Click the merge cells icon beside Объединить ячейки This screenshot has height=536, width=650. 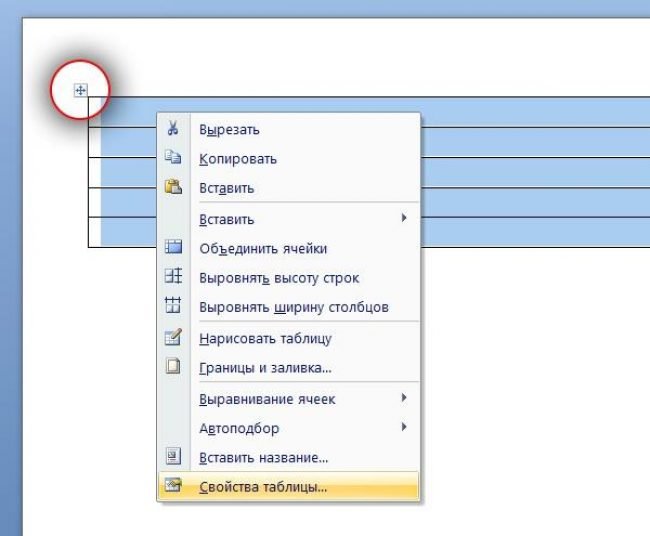[173, 248]
